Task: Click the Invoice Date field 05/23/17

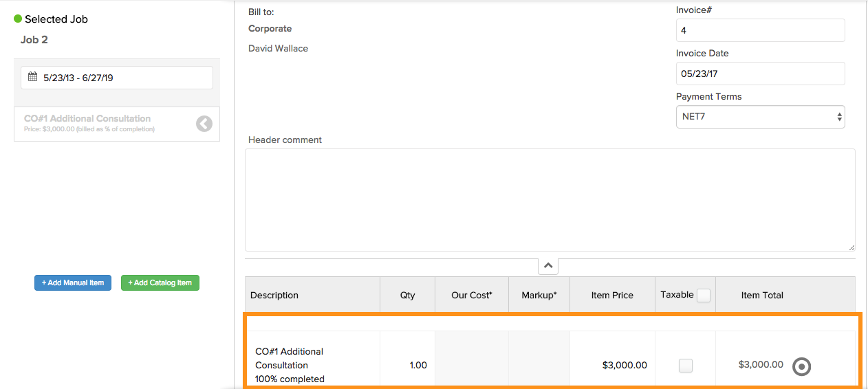Action: point(760,74)
